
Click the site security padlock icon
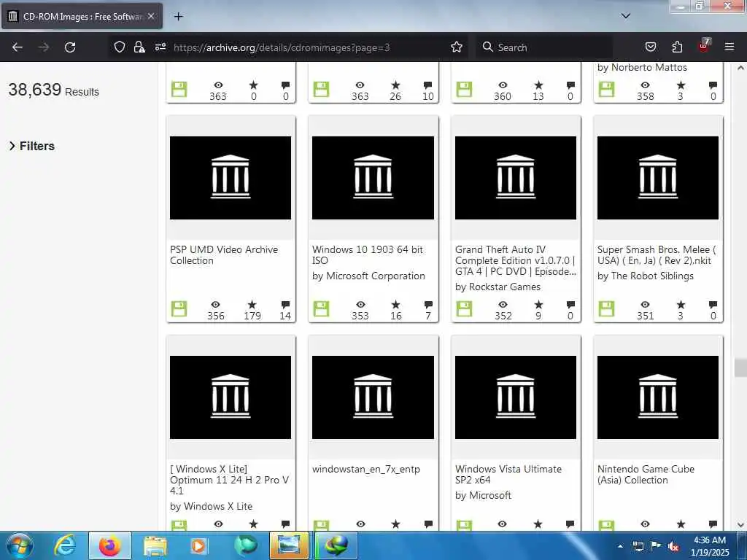click(x=139, y=47)
